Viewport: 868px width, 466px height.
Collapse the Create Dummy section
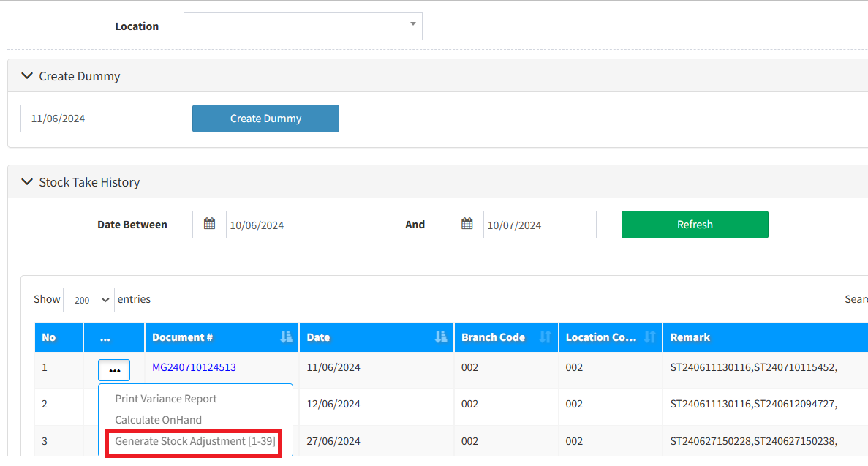pyautogui.click(x=28, y=76)
